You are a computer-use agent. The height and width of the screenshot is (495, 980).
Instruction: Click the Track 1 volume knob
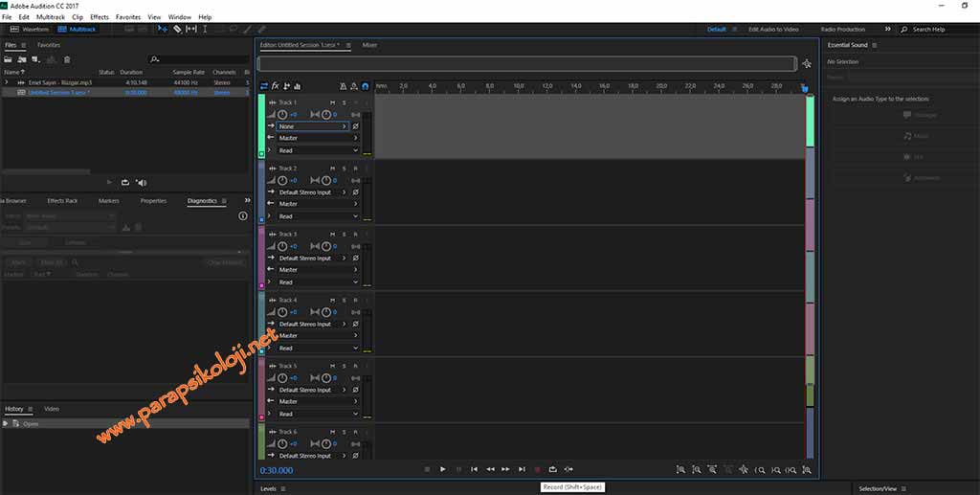click(x=282, y=114)
